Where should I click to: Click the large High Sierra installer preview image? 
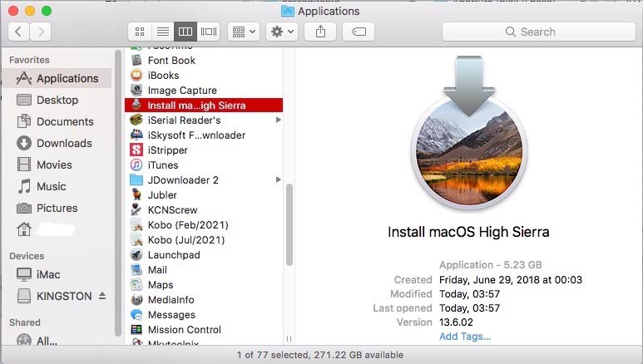pos(468,133)
